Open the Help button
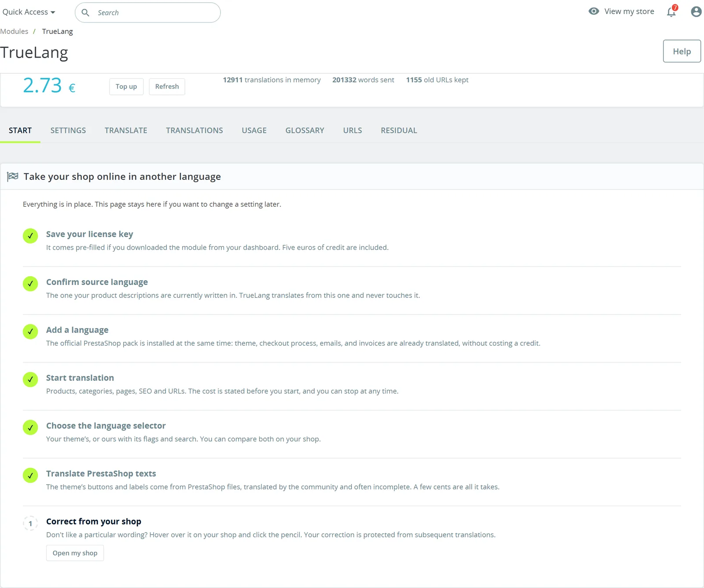 click(x=682, y=51)
